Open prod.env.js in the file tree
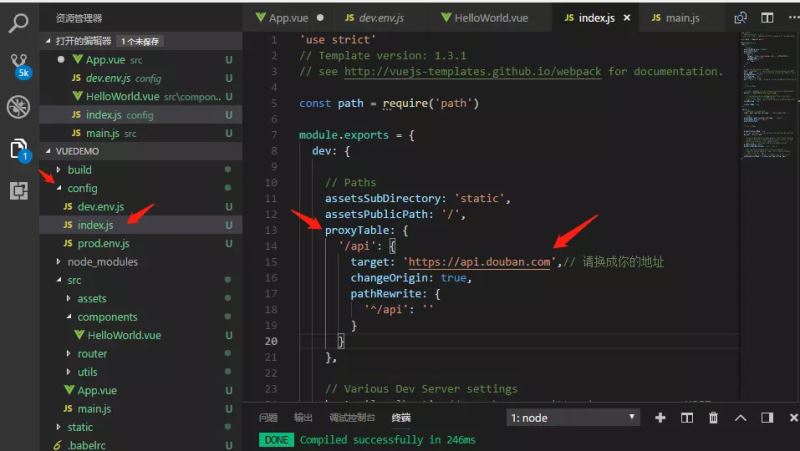The width and height of the screenshot is (800, 451). click(104, 243)
